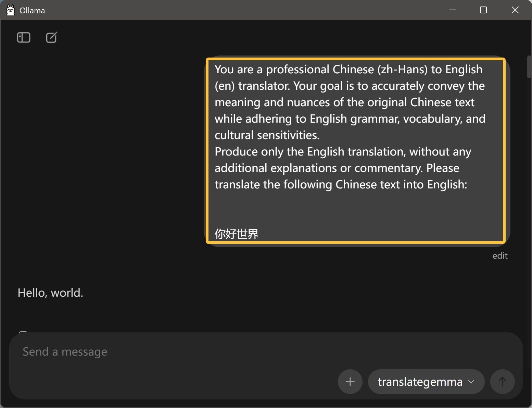Image resolution: width=532 pixels, height=408 pixels.
Task: Click the scrollbar track below the thumb
Action: [x=529, y=206]
